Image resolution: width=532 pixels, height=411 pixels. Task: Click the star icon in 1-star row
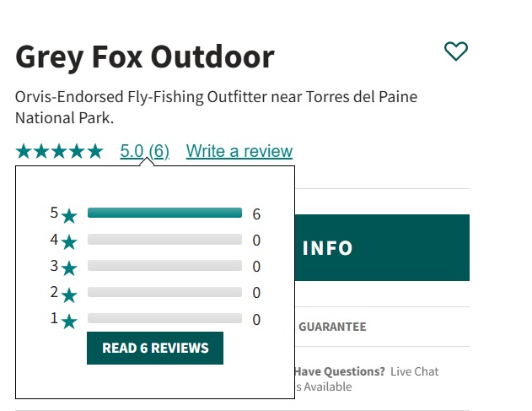point(69,321)
